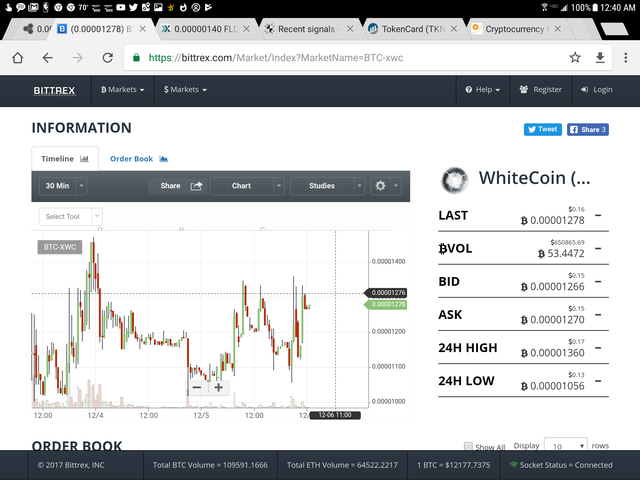Click the BTC-XWC chart label
Image resolution: width=640 pixels, height=480 pixels.
(x=60, y=247)
